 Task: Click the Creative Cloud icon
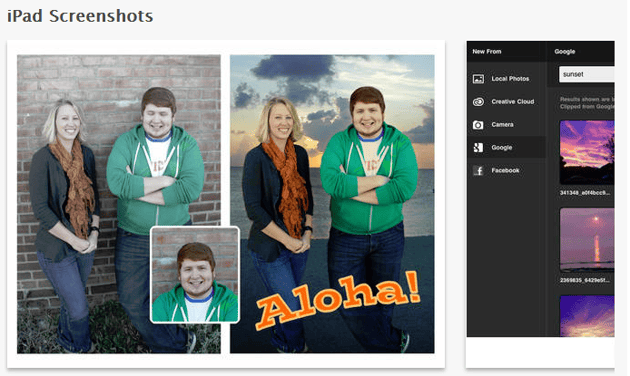pyautogui.click(x=478, y=102)
